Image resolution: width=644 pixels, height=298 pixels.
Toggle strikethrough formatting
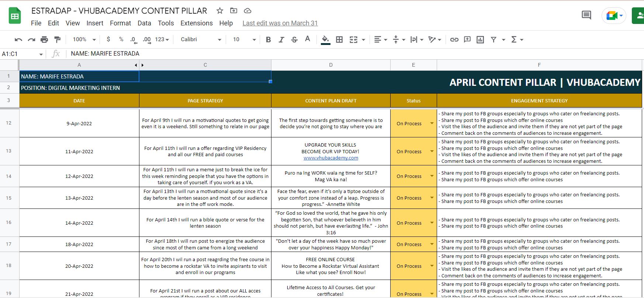pyautogui.click(x=294, y=39)
